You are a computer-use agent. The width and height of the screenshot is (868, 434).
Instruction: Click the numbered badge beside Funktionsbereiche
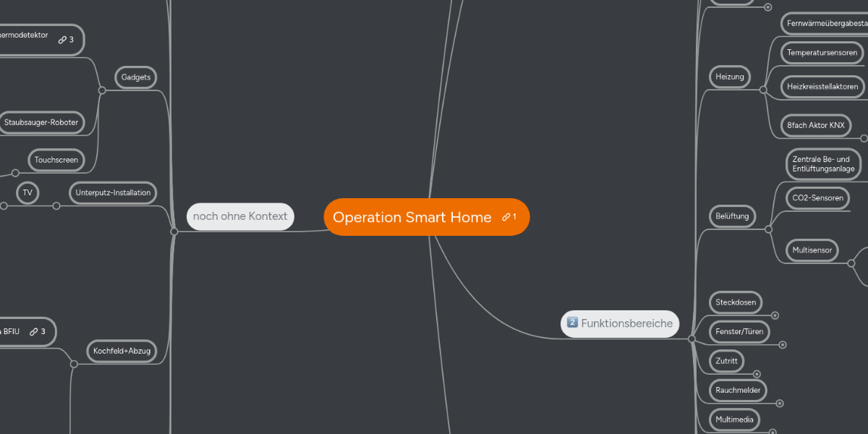(x=573, y=323)
